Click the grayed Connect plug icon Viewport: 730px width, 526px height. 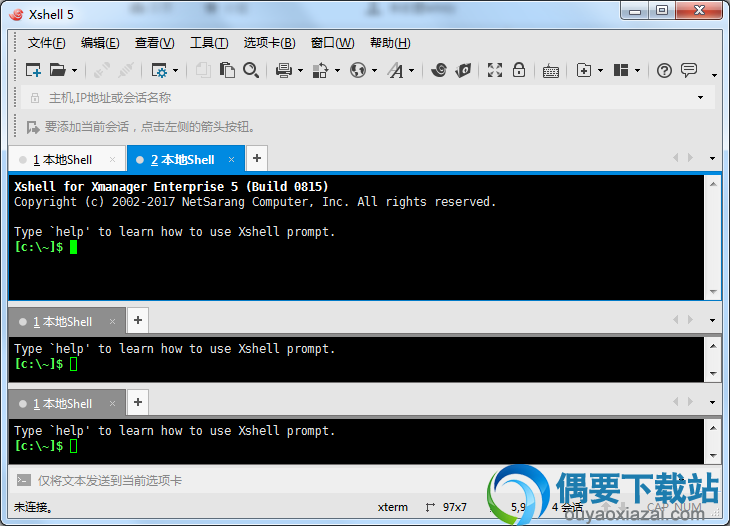101,70
